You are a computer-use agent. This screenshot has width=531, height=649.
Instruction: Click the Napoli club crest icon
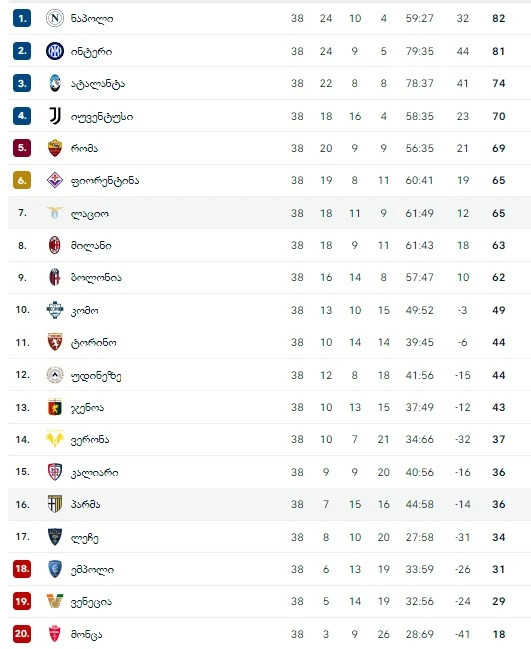point(55,18)
